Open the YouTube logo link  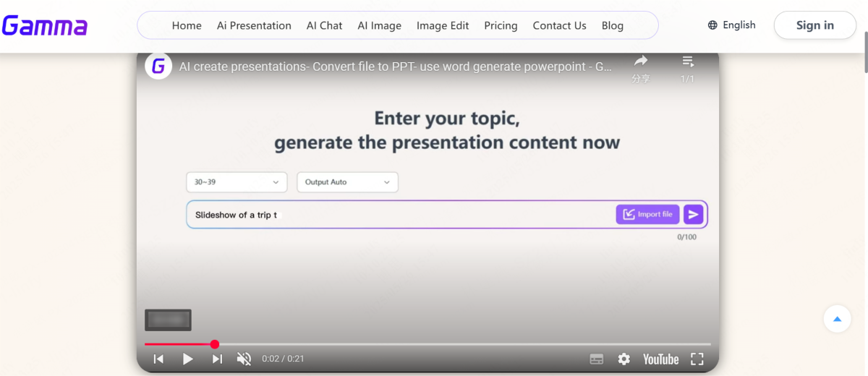[x=660, y=359]
